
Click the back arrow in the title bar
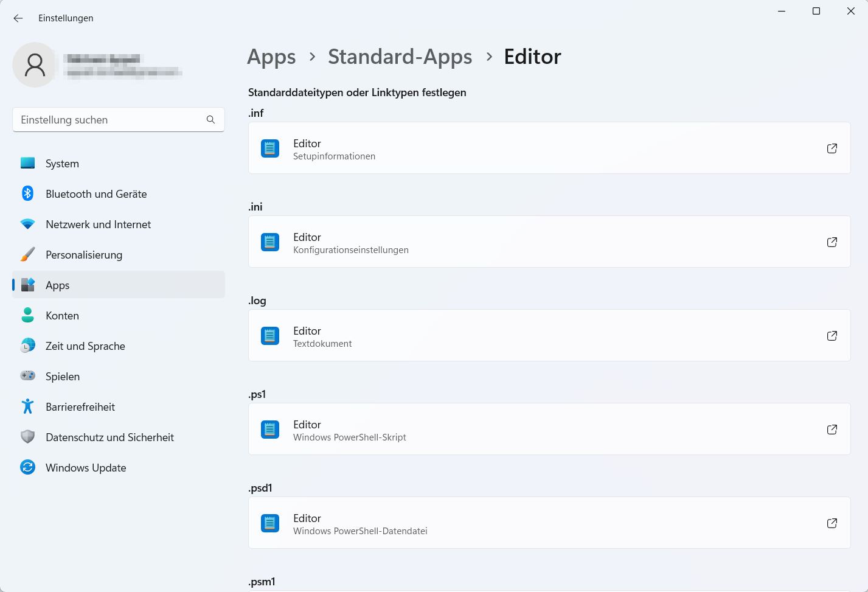[18, 18]
